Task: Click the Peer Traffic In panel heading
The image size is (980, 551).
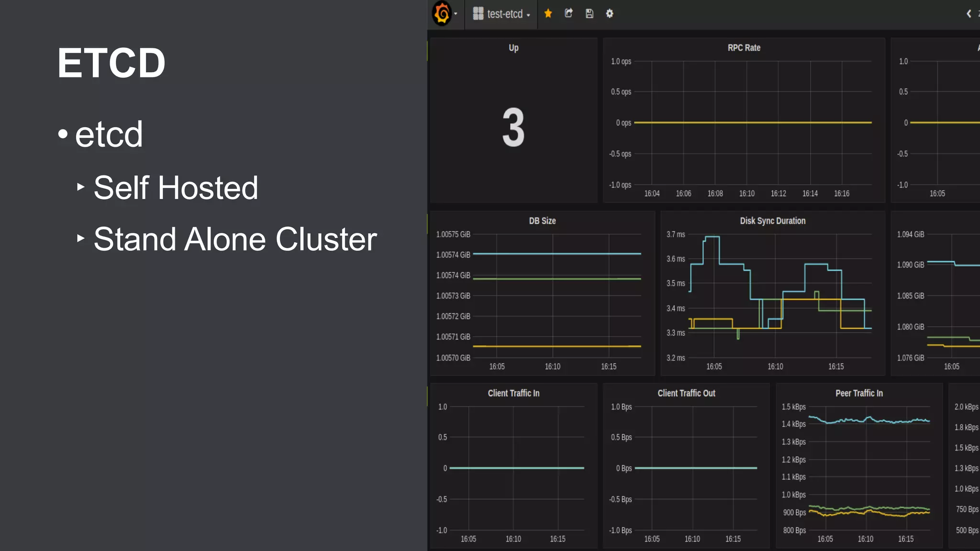Action: point(859,393)
